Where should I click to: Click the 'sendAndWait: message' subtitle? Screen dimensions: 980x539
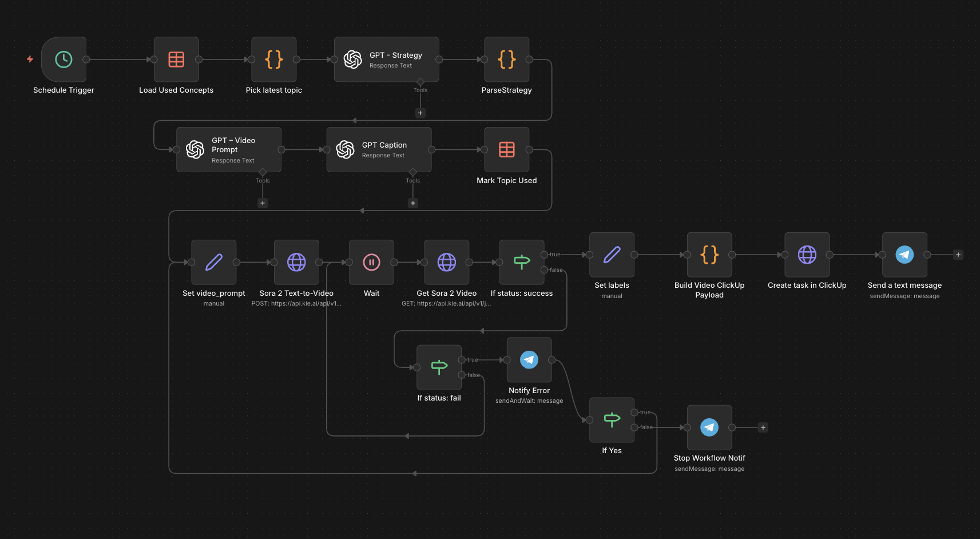point(529,401)
